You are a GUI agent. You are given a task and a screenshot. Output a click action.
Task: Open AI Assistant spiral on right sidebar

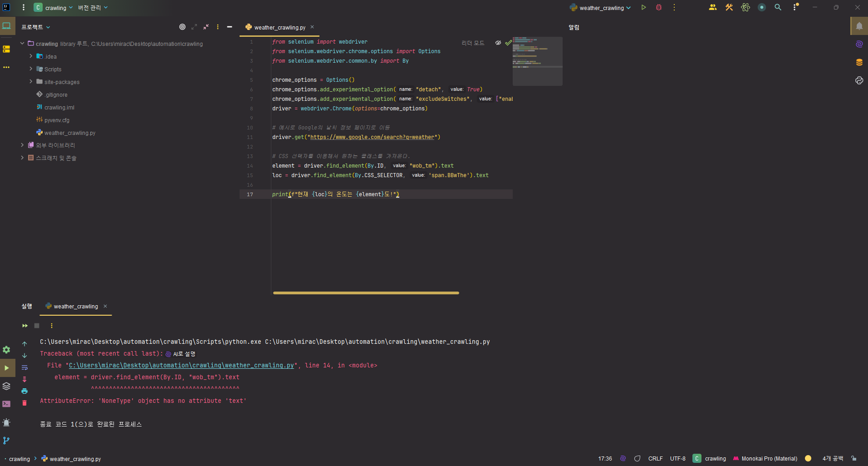pyautogui.click(x=859, y=44)
